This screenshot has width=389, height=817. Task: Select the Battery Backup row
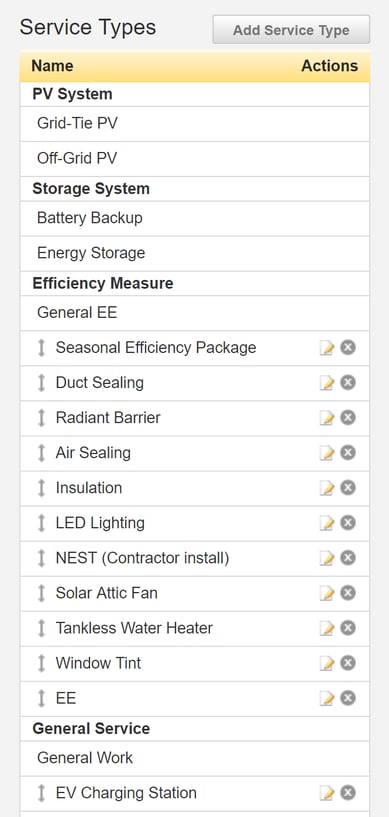pyautogui.click(x=195, y=218)
